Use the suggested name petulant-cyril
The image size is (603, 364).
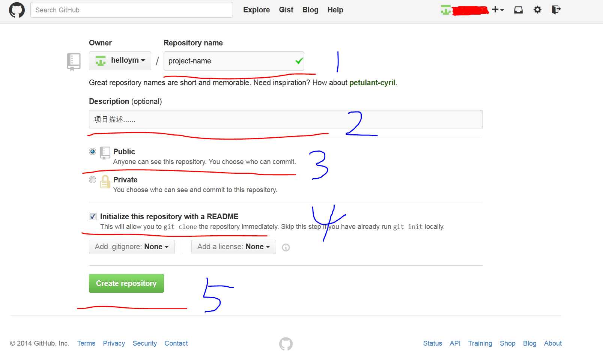pos(372,83)
